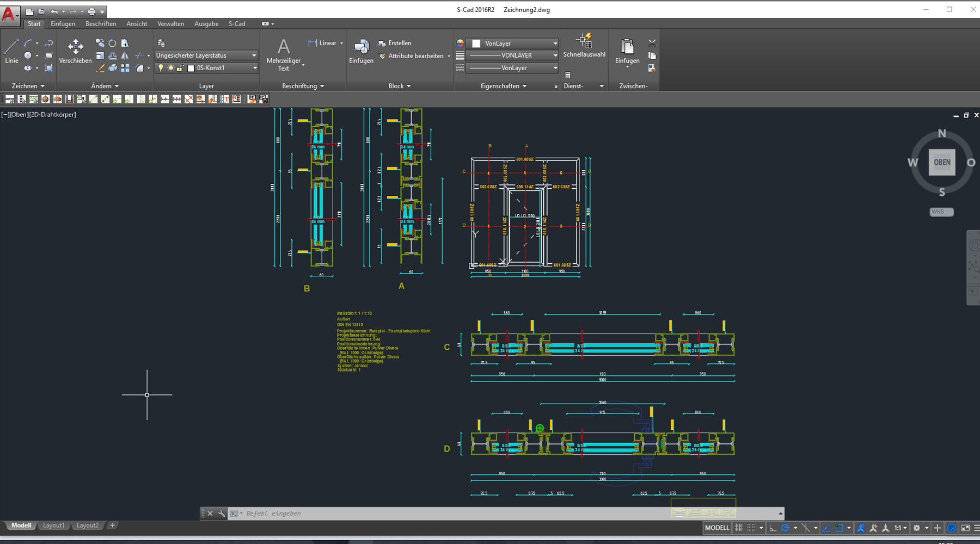Image resolution: width=980 pixels, height=544 pixels.
Task: Open the VonLayer color dropdown
Action: pos(513,43)
